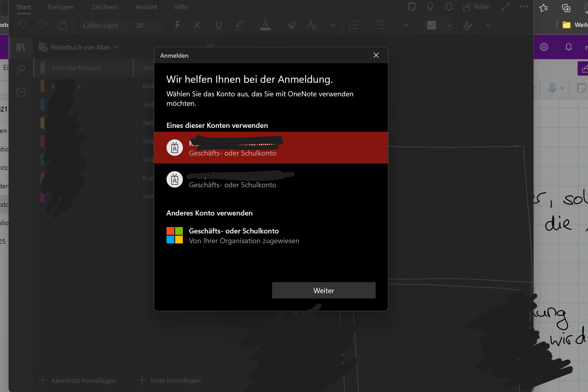The image size is (588, 392).
Task: Switch to the Zeichnen tab
Action: coord(105,7)
